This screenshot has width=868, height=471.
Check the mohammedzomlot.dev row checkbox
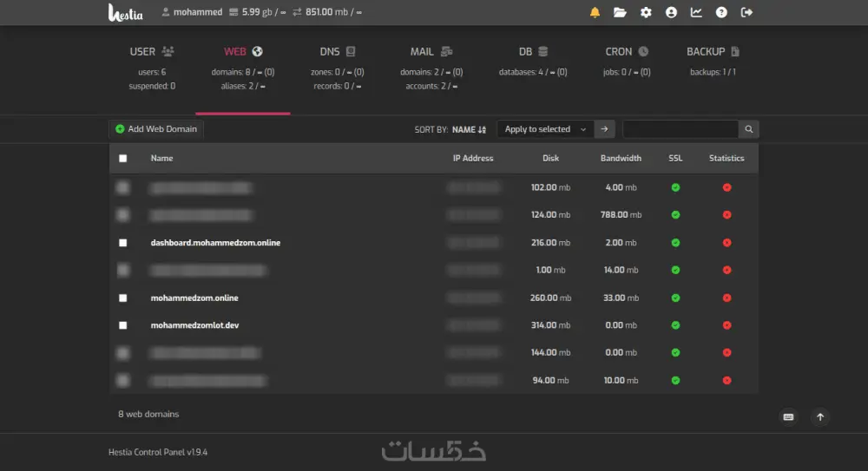123,325
